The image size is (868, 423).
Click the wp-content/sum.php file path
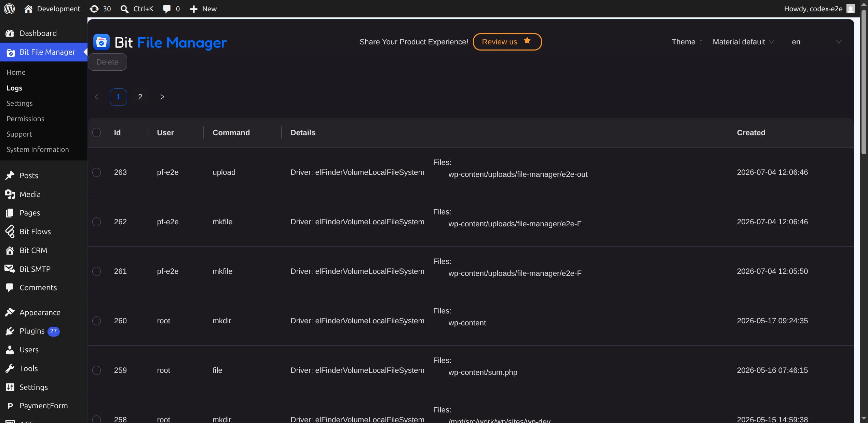[x=483, y=372]
